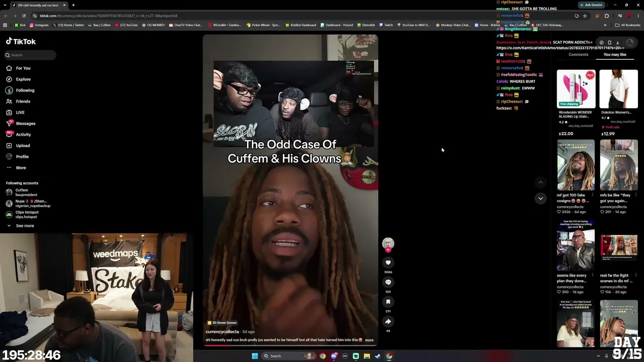Viewport: 644px width, 362px height.
Task: Open the Following feed
Action: pos(20,90)
